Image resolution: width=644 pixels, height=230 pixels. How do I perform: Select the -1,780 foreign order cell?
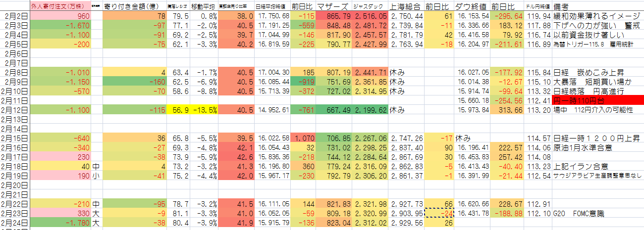[60, 223]
